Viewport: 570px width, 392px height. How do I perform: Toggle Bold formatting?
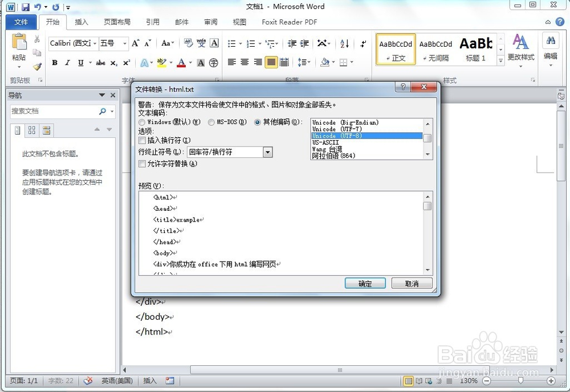click(x=55, y=63)
